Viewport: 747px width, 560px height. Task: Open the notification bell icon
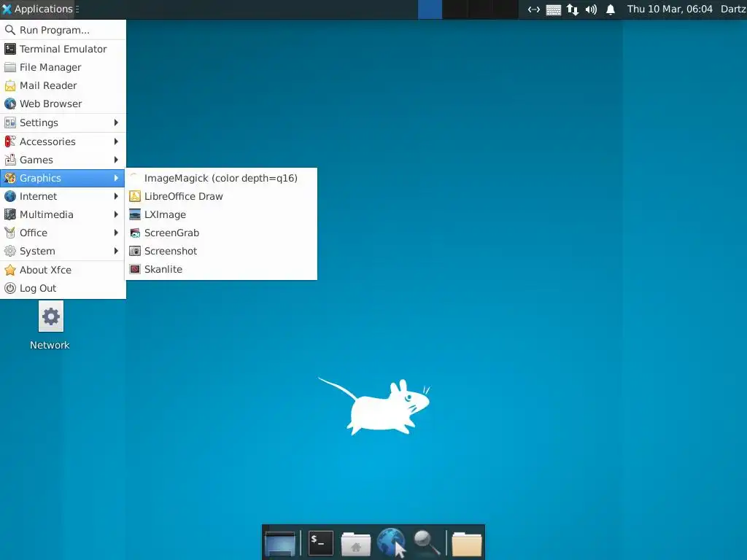tap(611, 9)
